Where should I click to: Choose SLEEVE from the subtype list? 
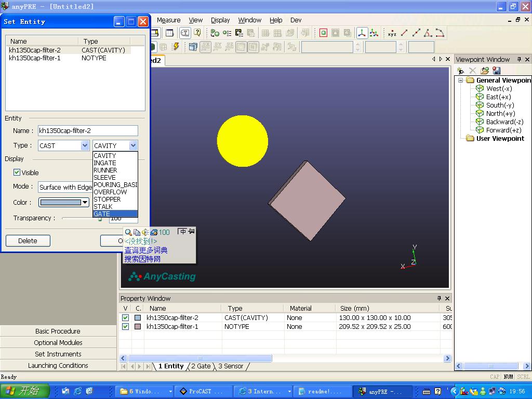[115, 178]
